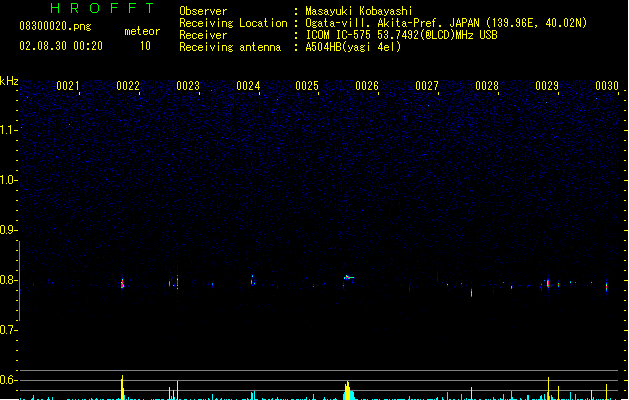
Task: Click time marker 0023
Action: (x=188, y=86)
